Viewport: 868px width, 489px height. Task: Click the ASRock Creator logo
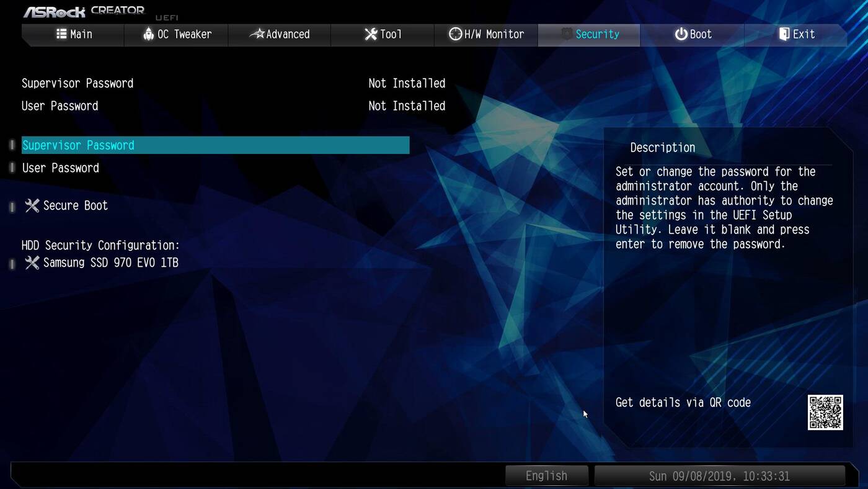click(x=84, y=11)
